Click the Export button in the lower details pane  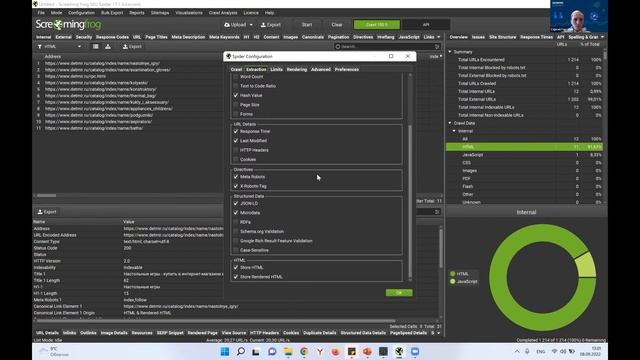[x=47, y=212]
